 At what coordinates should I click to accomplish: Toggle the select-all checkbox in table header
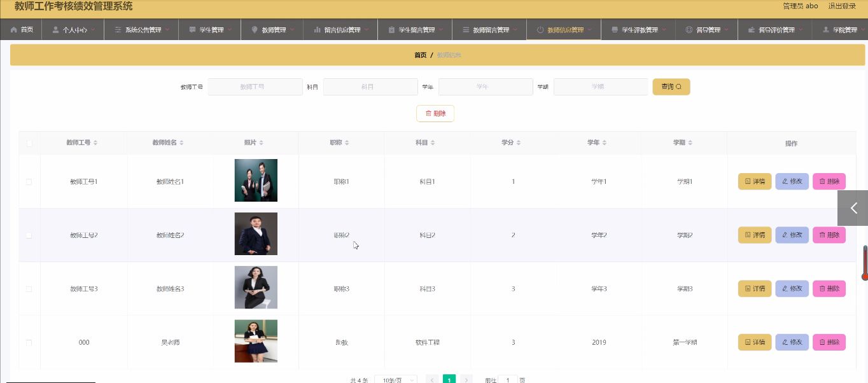[x=29, y=143]
